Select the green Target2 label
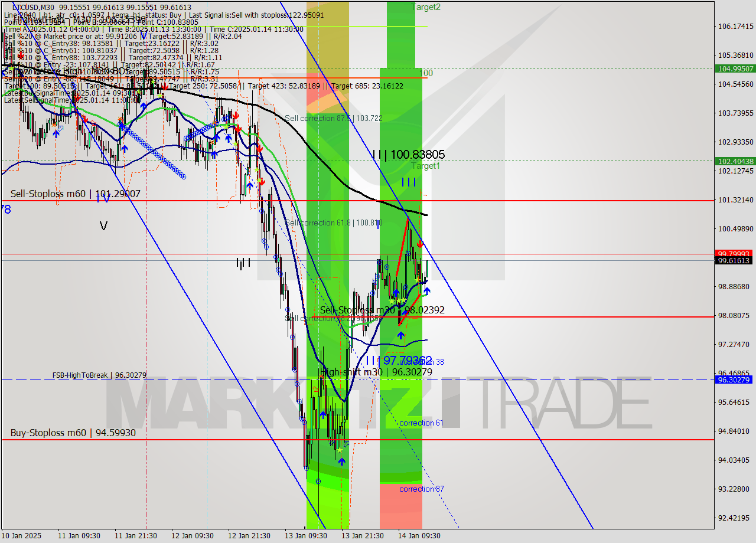This screenshot has height=543, width=756. 426,7
